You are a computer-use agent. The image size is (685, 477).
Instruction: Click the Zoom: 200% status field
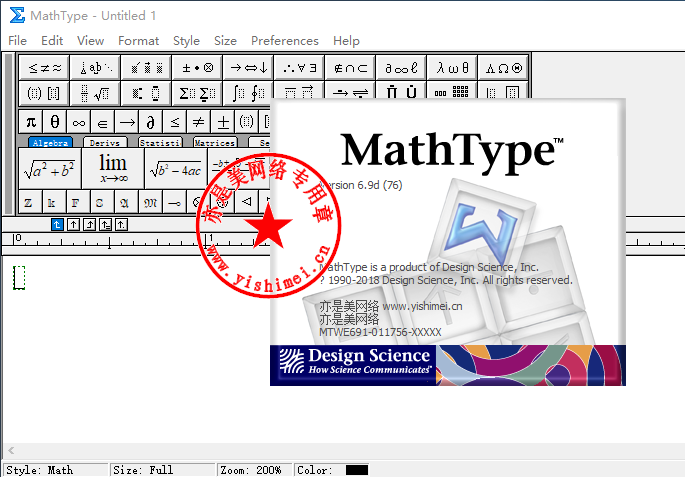254,470
